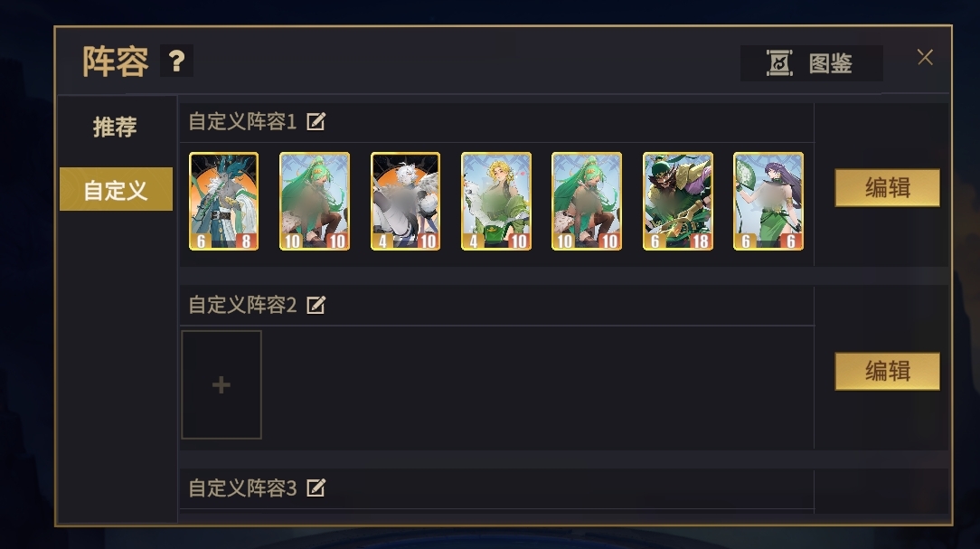The width and height of the screenshot is (980, 549).
Task: Click the rename pencil icon for 自定义阵容3
Action: pos(316,487)
